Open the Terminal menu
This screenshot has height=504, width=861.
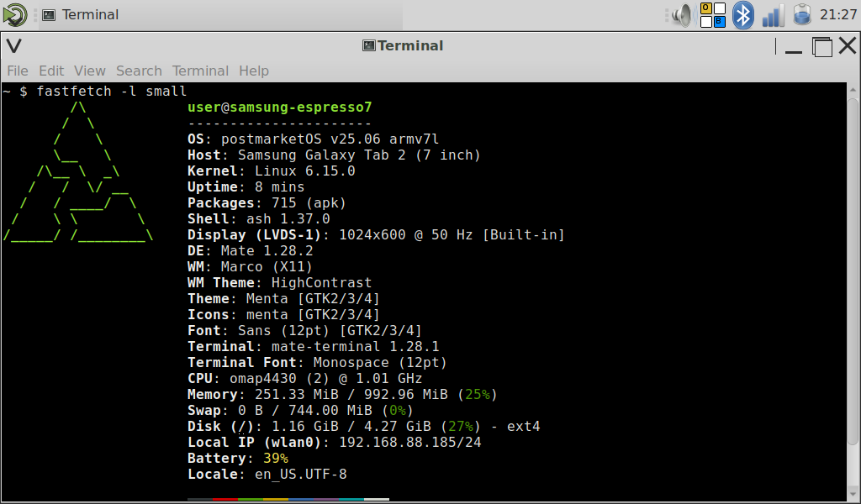pyautogui.click(x=200, y=71)
